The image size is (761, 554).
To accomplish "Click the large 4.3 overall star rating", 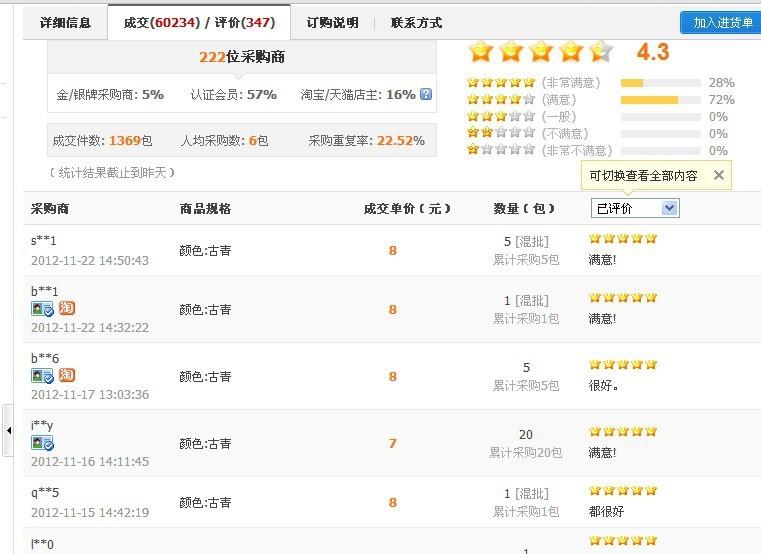I will pos(540,51).
